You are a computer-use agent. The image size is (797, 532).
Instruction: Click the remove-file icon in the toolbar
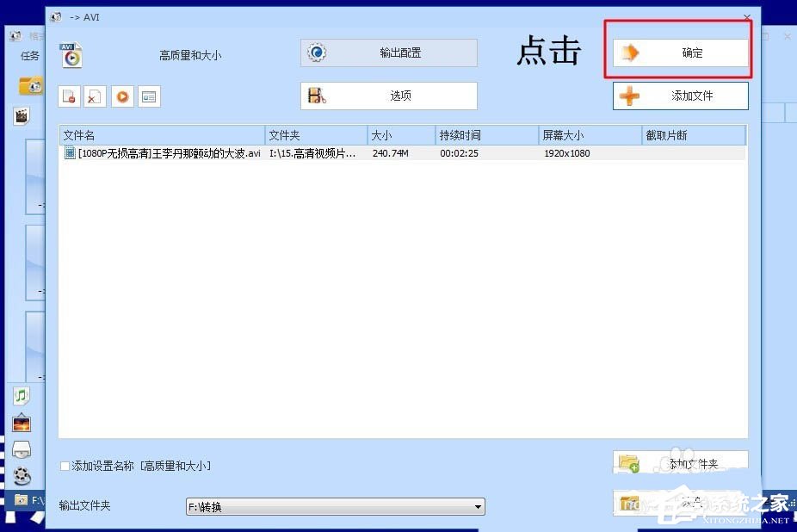coord(69,96)
